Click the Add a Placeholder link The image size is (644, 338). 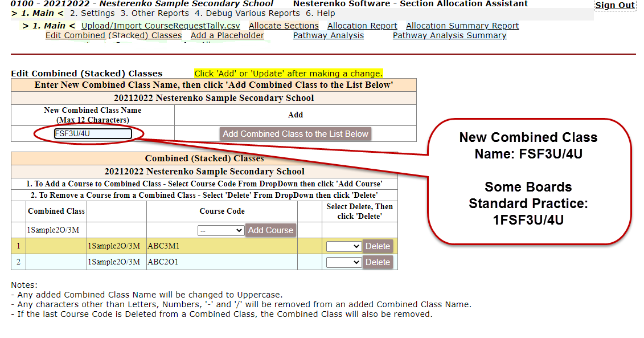click(227, 35)
